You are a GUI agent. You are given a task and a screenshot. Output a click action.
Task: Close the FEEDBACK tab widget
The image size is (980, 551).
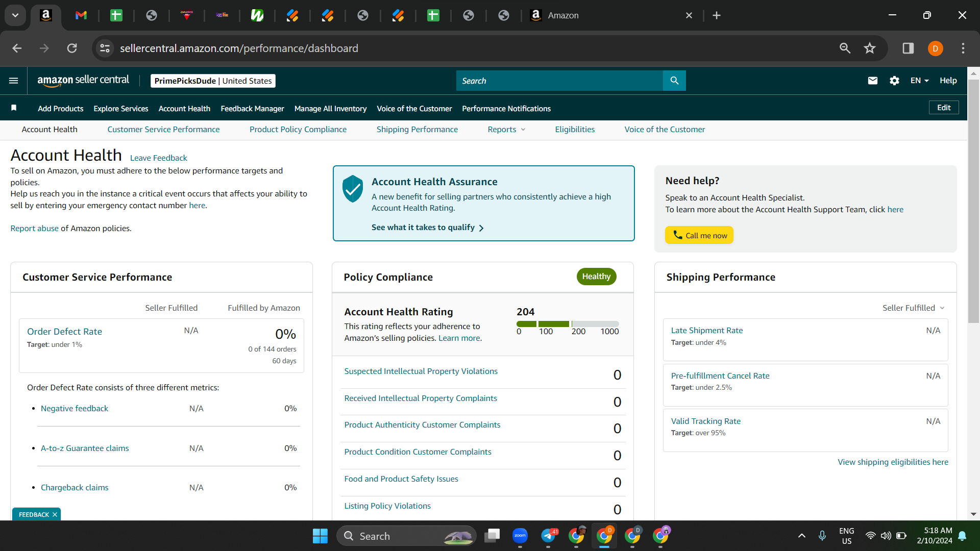(55, 514)
